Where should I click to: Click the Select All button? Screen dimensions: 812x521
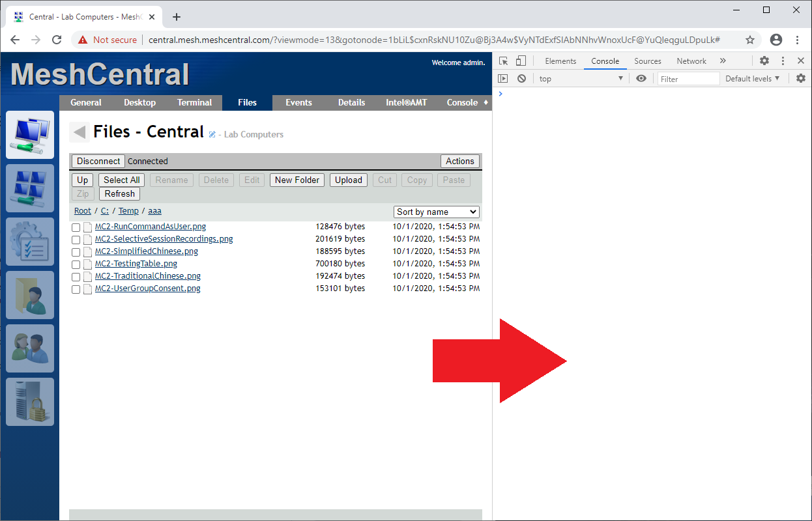122,180
